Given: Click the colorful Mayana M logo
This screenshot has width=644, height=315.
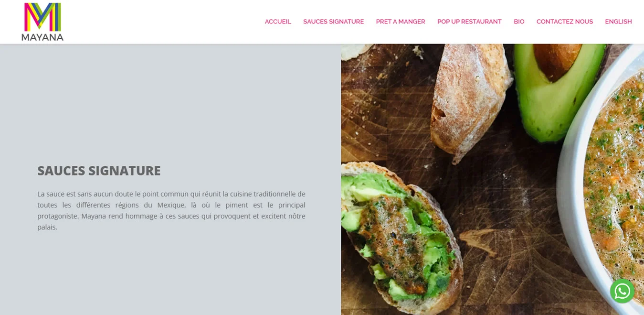Looking at the screenshot, I should click(42, 17).
